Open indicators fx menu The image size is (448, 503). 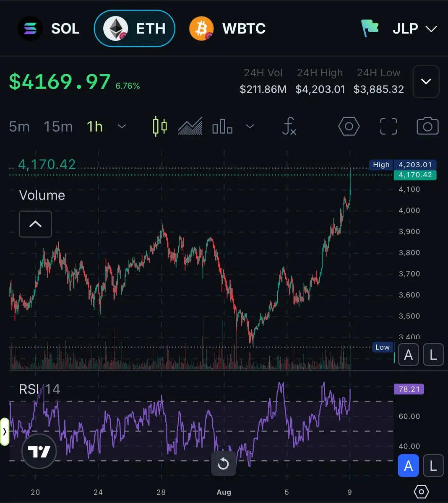289,126
